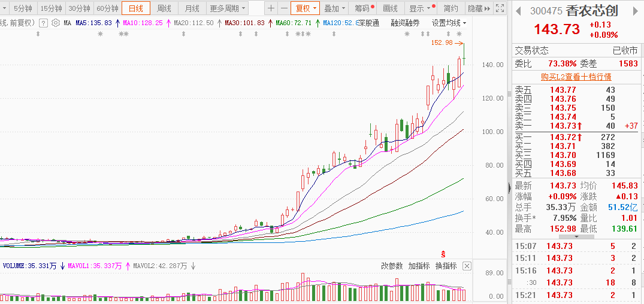644x304 pixels.
Task: Click the star event marker above 152.98
Action: [x=459, y=34]
